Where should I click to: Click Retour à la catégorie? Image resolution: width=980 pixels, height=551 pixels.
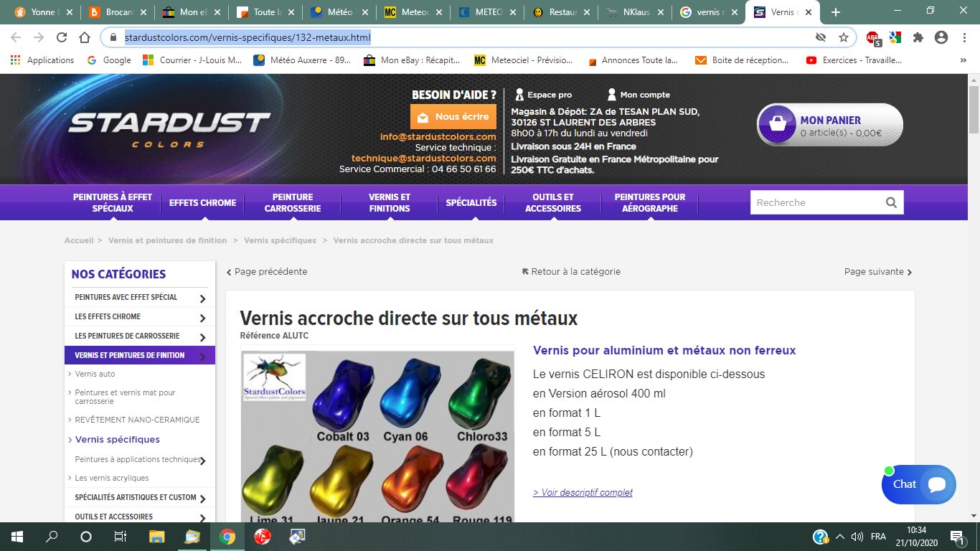[x=571, y=272]
